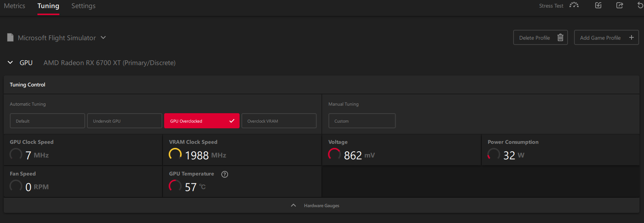This screenshot has width=644, height=223.
Task: Open the Microsoft Flight Simulator profile dropdown
Action: click(103, 38)
